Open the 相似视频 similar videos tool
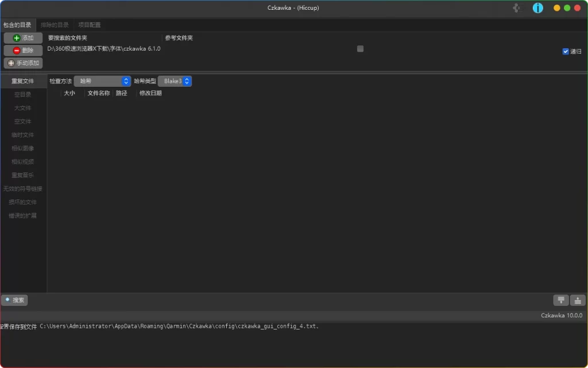The image size is (588, 368). (x=24, y=162)
